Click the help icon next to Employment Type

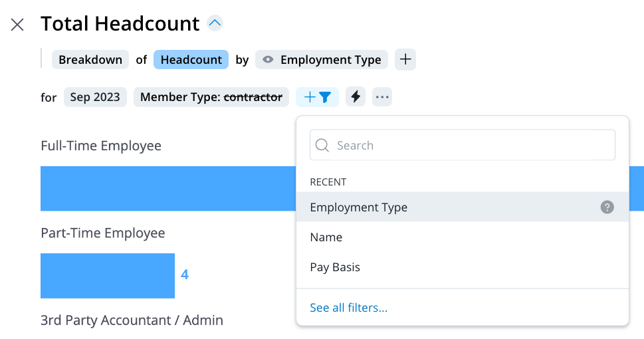point(607,207)
